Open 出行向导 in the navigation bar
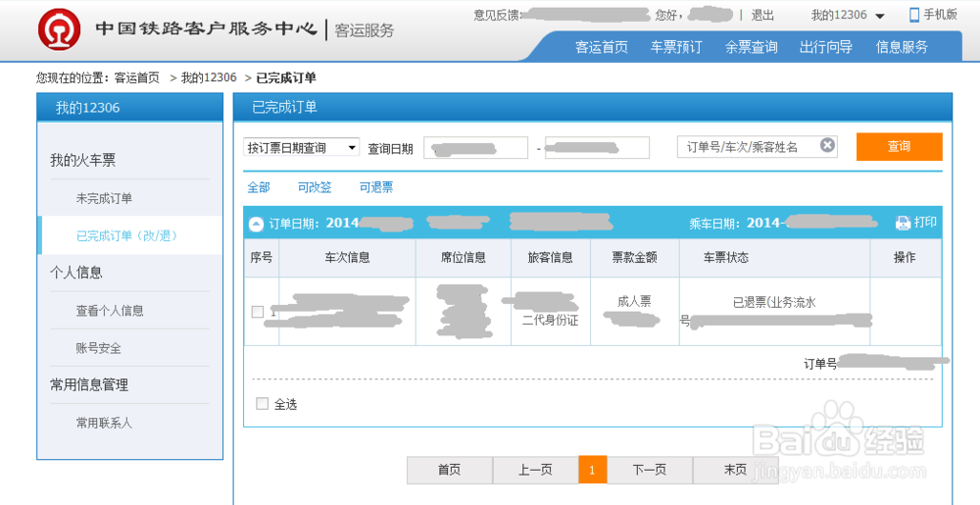This screenshot has height=505, width=980. point(826,47)
